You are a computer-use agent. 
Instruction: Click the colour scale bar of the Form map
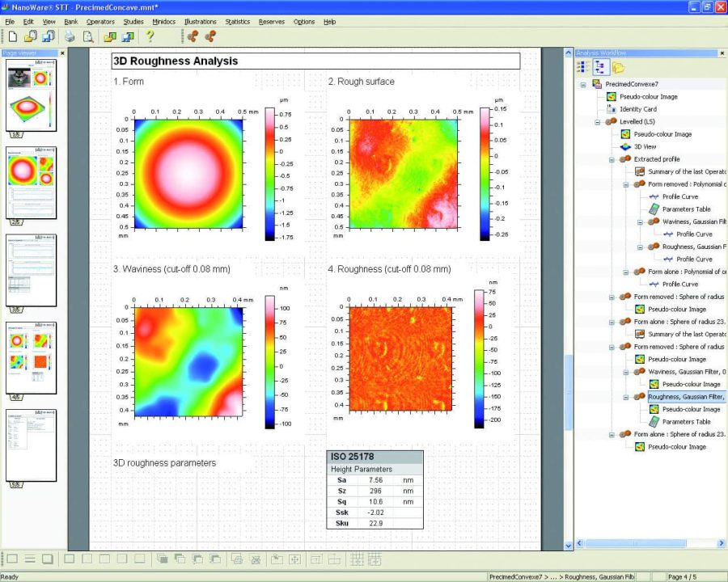click(x=269, y=175)
